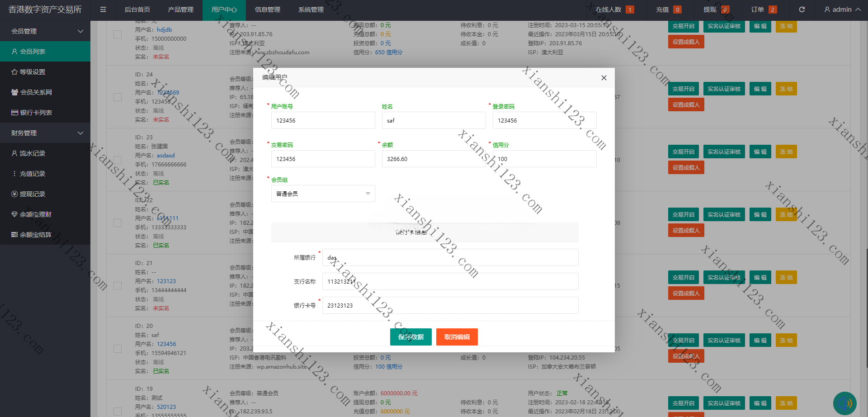The height and width of the screenshot is (417, 868).
Task: Click 编辑 button for user ID 22
Action: [x=760, y=215]
